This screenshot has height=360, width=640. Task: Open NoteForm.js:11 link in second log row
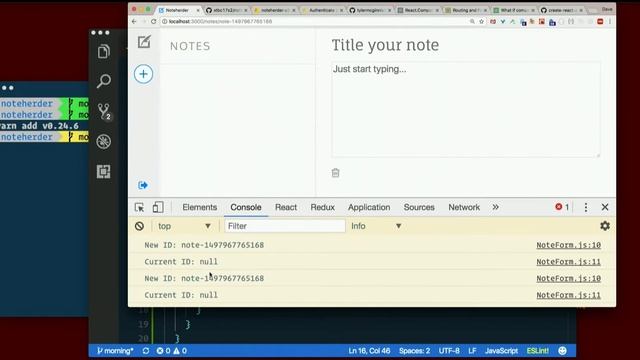coord(569,262)
